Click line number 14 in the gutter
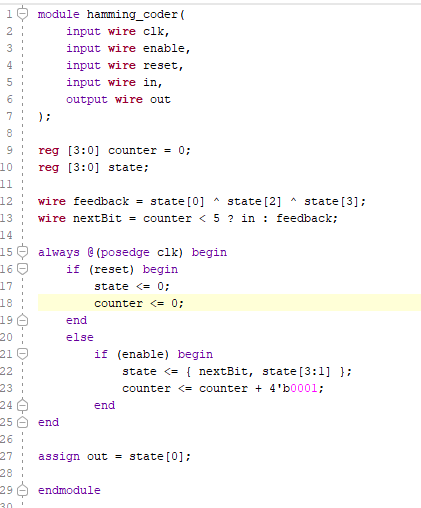 point(6,235)
